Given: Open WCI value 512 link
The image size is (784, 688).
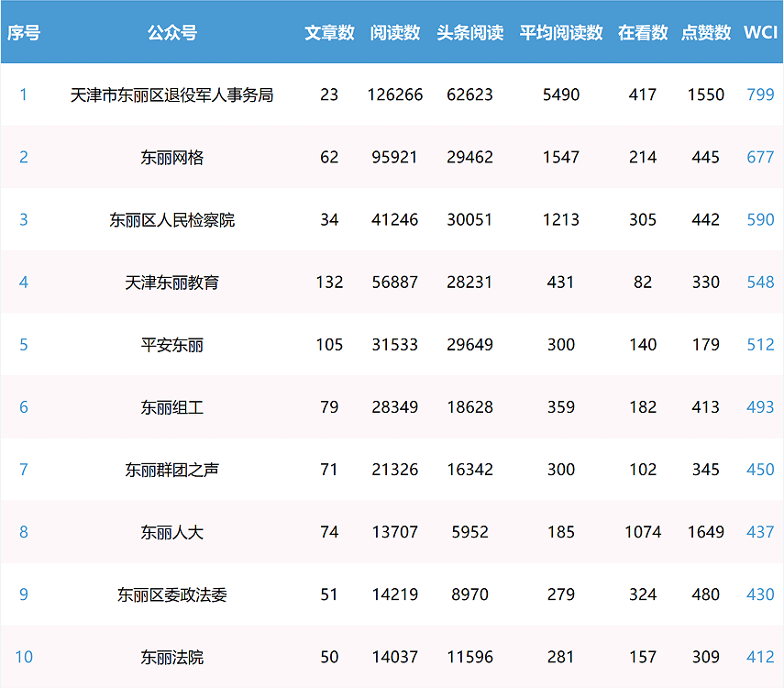Looking at the screenshot, I should point(760,345).
